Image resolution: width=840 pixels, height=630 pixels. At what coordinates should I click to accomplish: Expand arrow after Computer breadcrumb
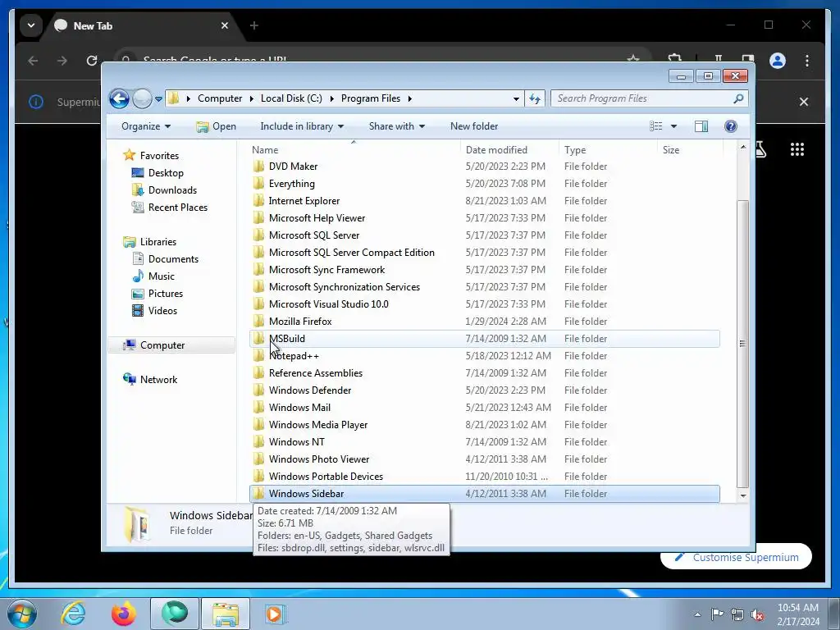tap(251, 98)
